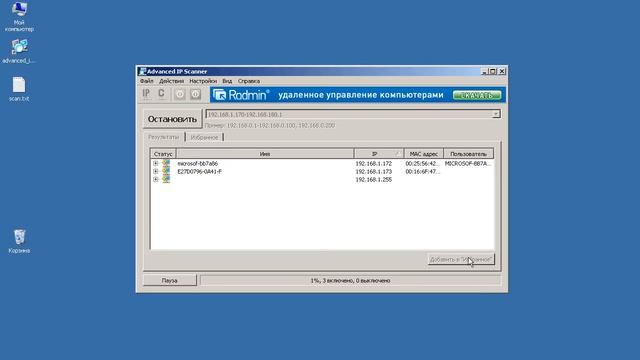Maximize the Advanced IP Scanner window
640x360 pixels.
click(x=493, y=71)
